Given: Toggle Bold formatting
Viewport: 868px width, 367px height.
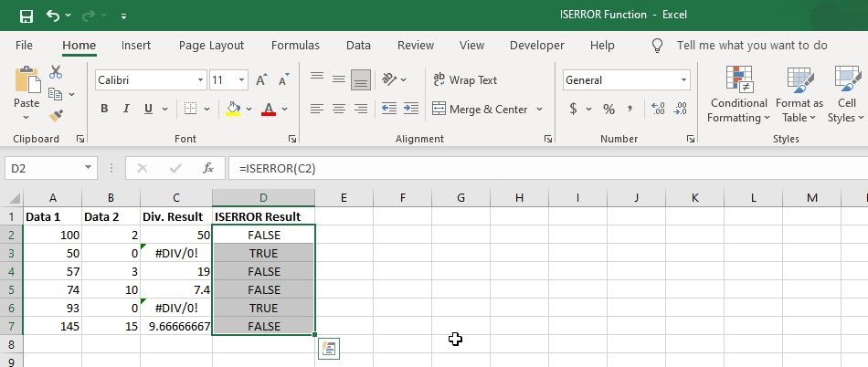Looking at the screenshot, I should click(x=104, y=109).
